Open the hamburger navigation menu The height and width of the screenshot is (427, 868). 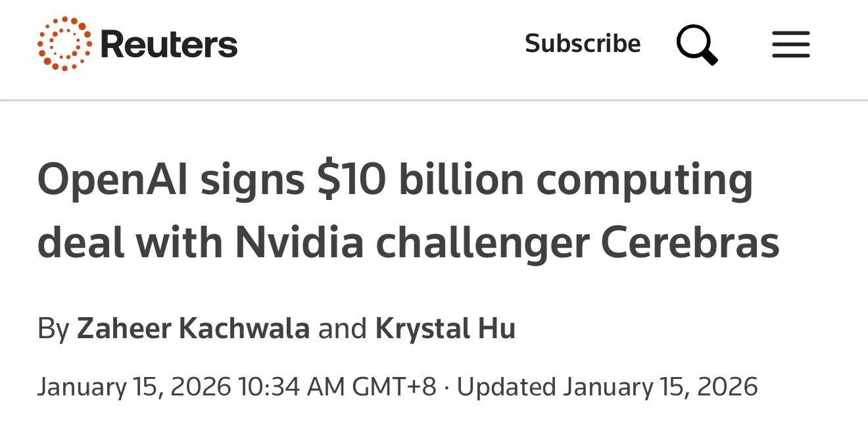click(790, 45)
